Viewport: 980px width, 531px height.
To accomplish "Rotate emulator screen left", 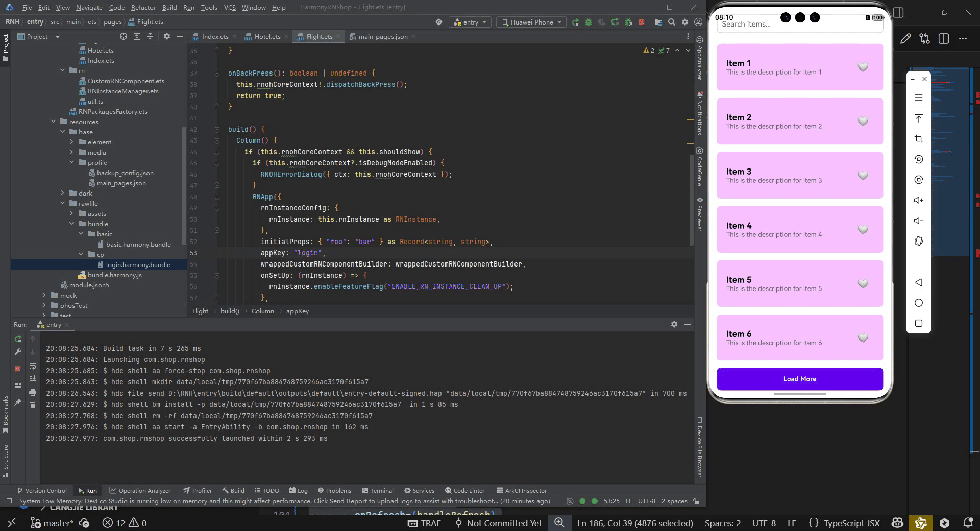I will pos(919,159).
